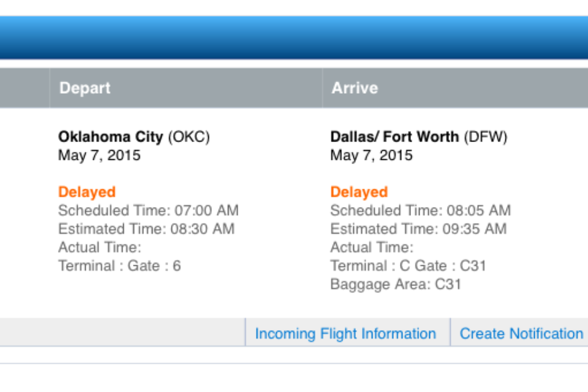
Task: Click the departure Terminal : Gate : 6 text
Action: pyautogui.click(x=119, y=266)
